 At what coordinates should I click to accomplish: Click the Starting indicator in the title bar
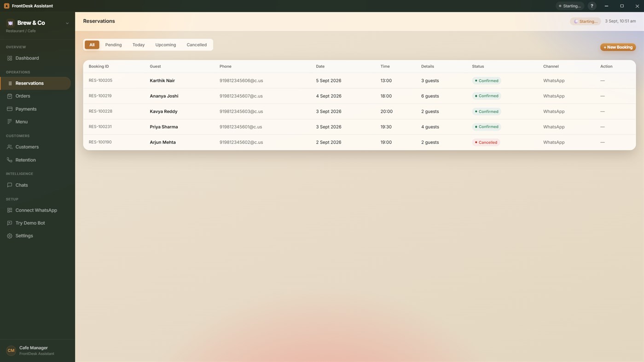(x=570, y=6)
